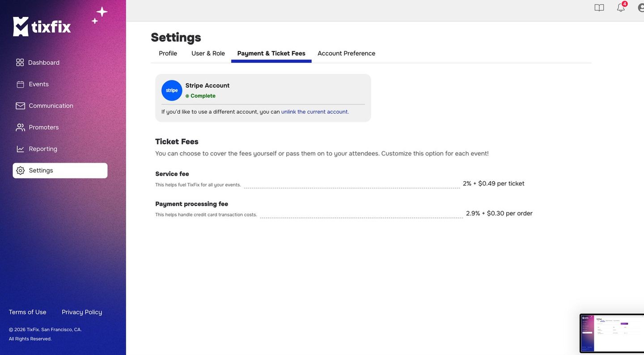
Task: Click the Stripe logo circle
Action: pos(172,90)
